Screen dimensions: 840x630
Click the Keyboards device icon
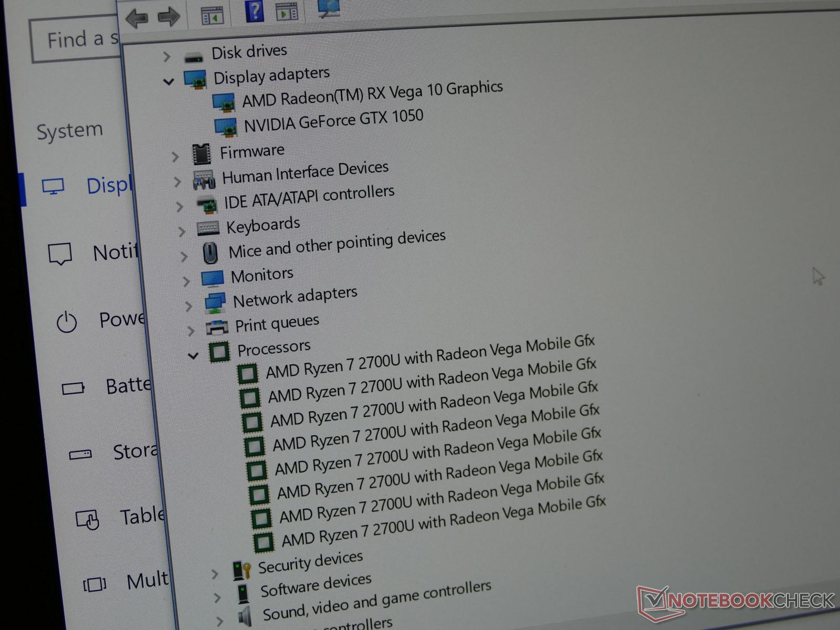coord(208,228)
